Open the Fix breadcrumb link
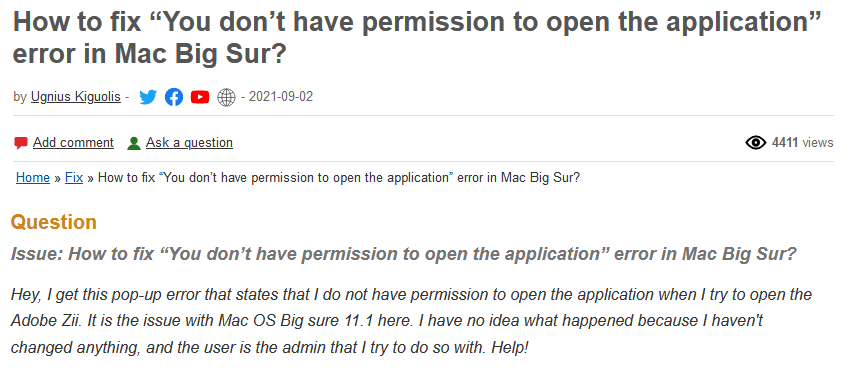This screenshot has height=369, width=845. point(74,178)
